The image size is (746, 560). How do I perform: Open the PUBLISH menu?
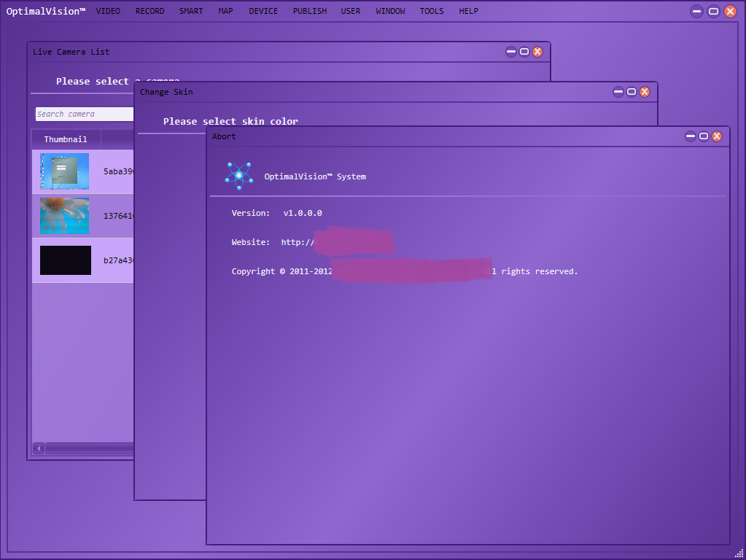click(x=310, y=11)
